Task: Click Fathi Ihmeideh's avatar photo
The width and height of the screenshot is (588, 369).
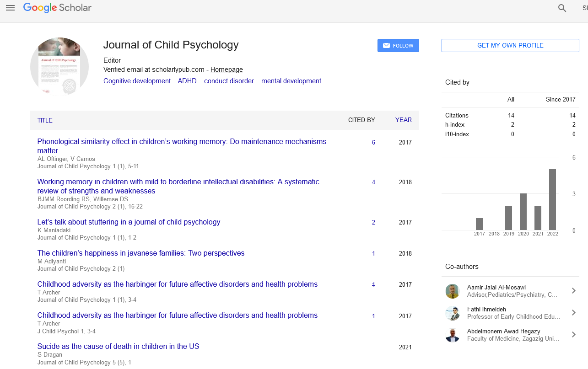Action: pyautogui.click(x=452, y=313)
